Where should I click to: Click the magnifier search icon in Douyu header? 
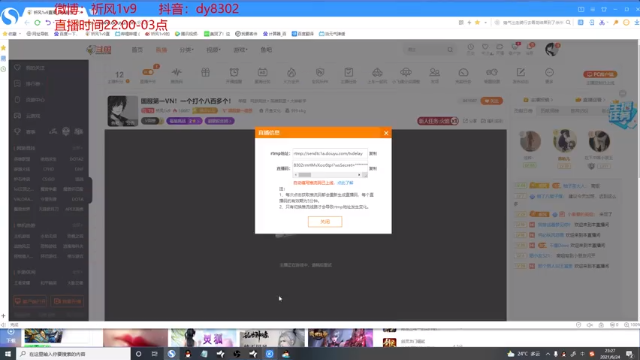tap(450, 50)
